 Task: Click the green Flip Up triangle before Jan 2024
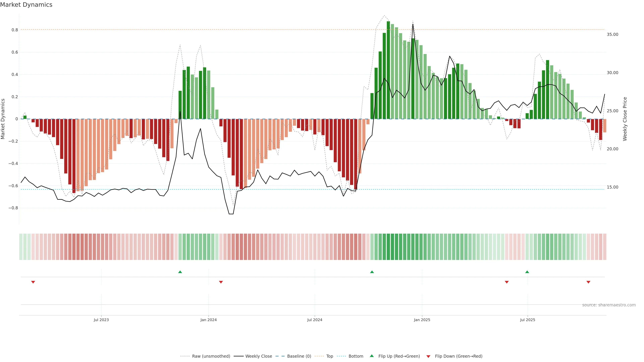tap(180, 272)
